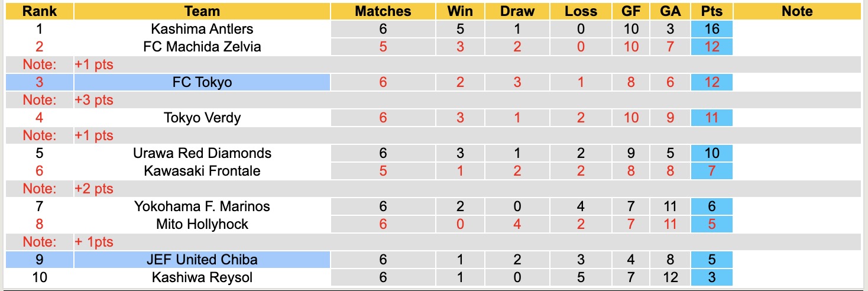Sort by the Matches column header
This screenshot has width=868, height=291.
[383, 11]
